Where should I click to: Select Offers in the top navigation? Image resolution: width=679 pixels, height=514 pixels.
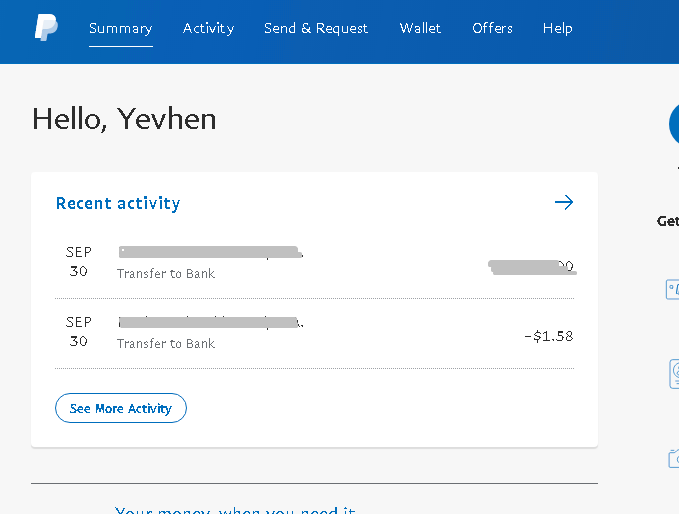(492, 28)
